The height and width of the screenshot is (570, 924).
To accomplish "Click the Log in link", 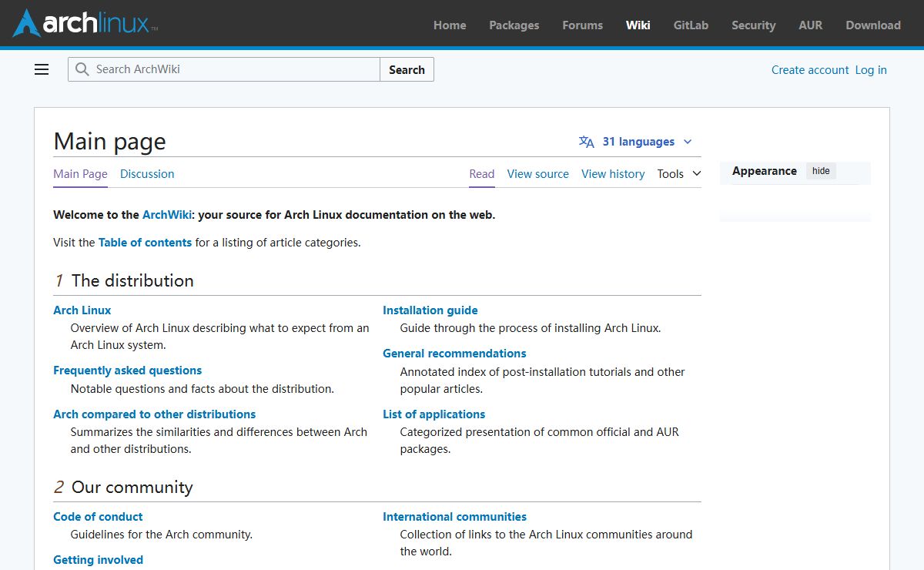I will point(871,69).
